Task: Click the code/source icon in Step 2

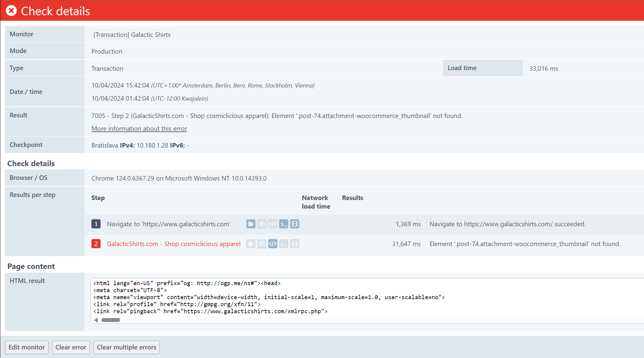Action: click(x=272, y=243)
